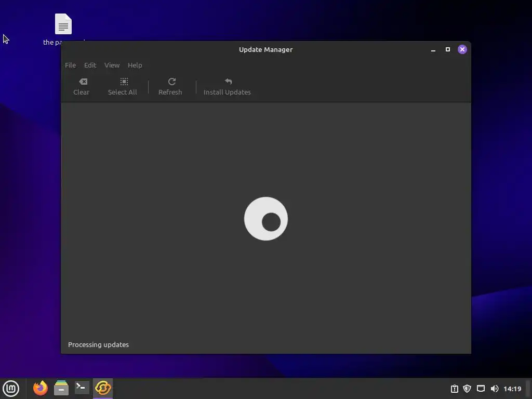Click the update shield tray icon

click(x=467, y=389)
